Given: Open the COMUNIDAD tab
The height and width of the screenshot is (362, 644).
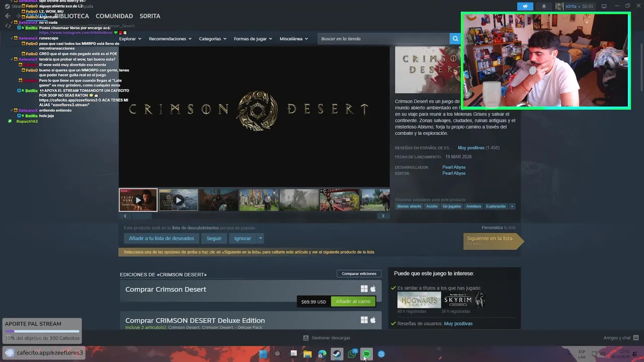Looking at the screenshot, I should pos(114,16).
